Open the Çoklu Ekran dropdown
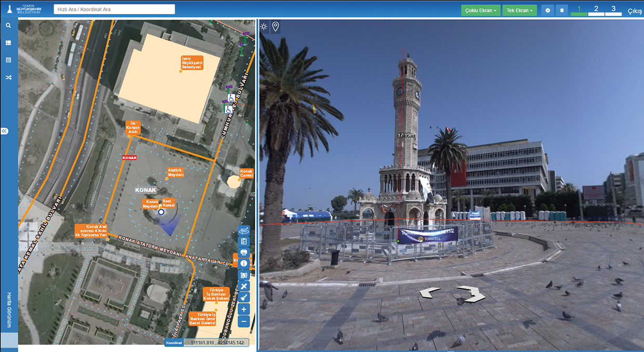The width and height of the screenshot is (644, 352). point(480,10)
